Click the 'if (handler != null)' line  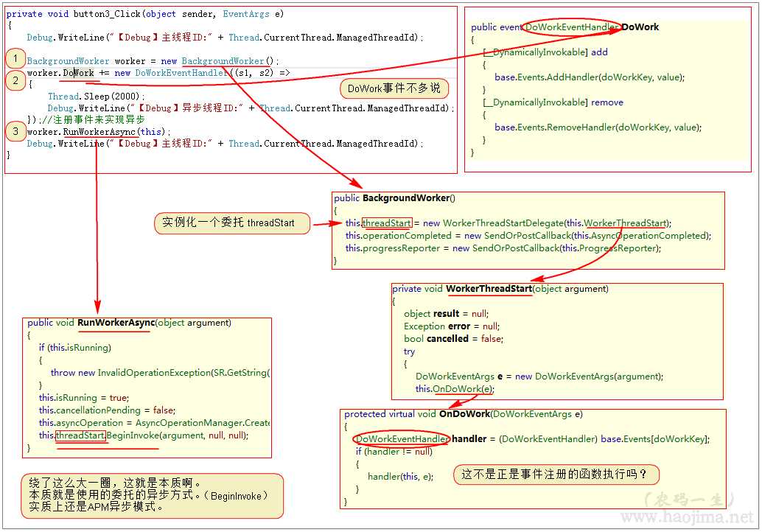pos(394,452)
